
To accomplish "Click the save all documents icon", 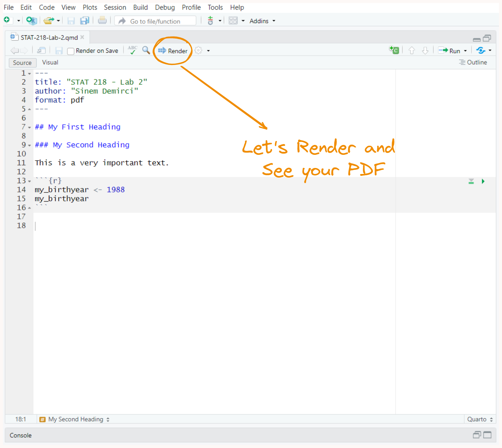I will 85,21.
